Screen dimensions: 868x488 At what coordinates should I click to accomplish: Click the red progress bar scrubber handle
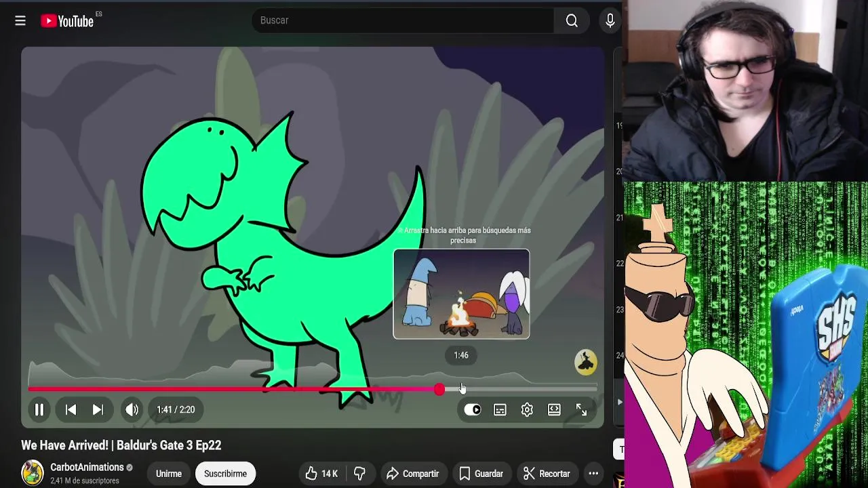click(x=439, y=389)
